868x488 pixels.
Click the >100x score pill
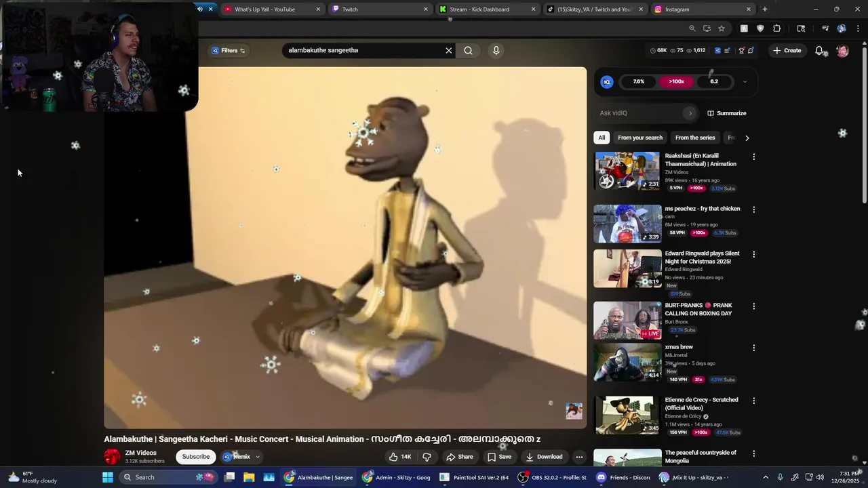click(676, 81)
